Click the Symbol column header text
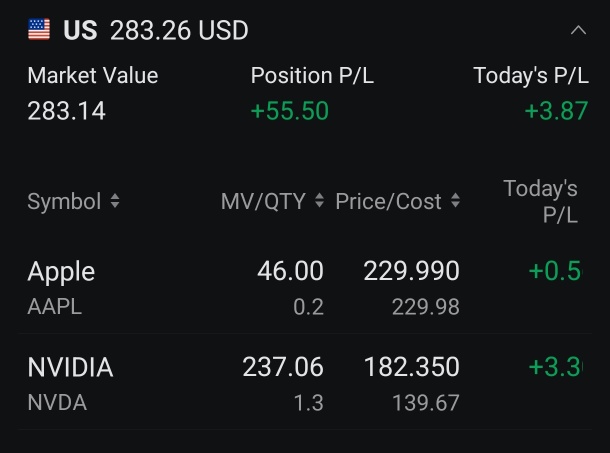This screenshot has height=453, width=610. coord(64,202)
